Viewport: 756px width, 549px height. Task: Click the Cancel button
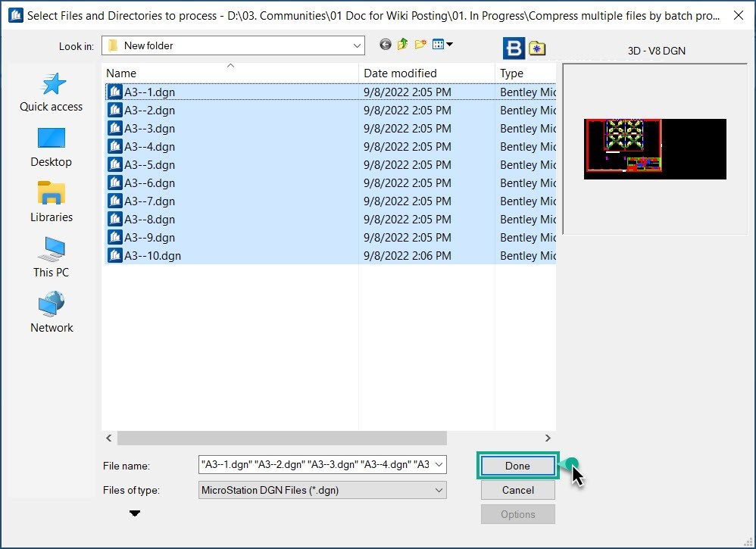[x=518, y=490]
